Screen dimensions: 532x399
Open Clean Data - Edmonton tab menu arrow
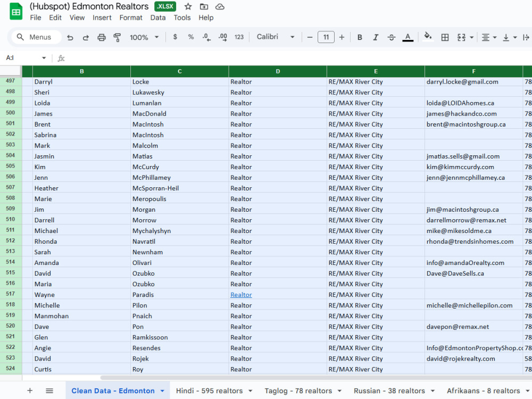click(162, 391)
